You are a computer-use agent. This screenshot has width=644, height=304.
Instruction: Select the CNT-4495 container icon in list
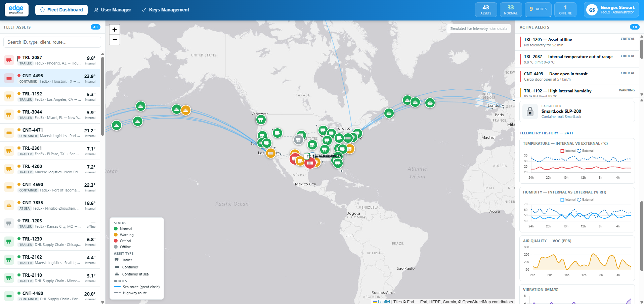[x=9, y=78]
